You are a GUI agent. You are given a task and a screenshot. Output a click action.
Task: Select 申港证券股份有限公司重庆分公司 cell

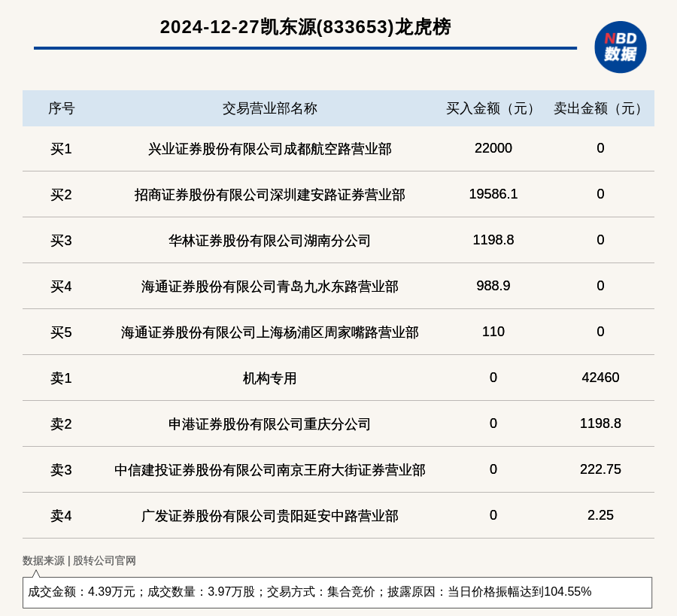(270, 424)
